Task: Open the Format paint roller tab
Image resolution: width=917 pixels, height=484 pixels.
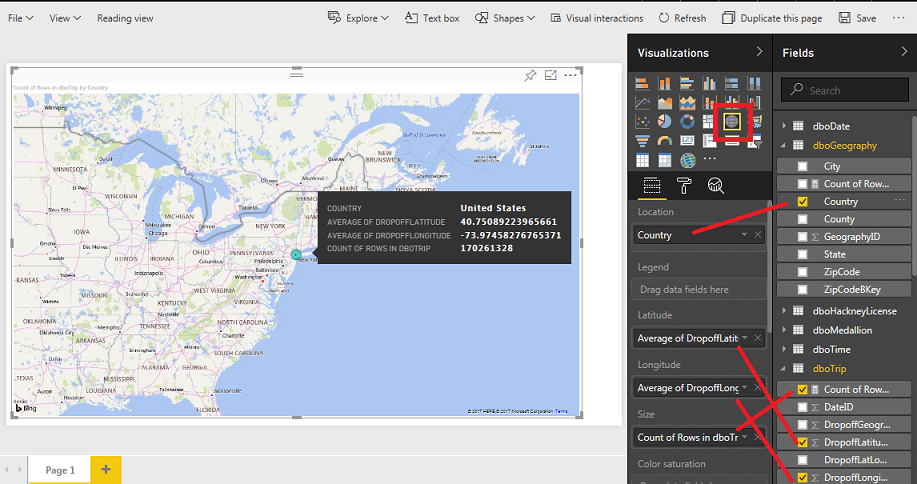Action: click(684, 185)
